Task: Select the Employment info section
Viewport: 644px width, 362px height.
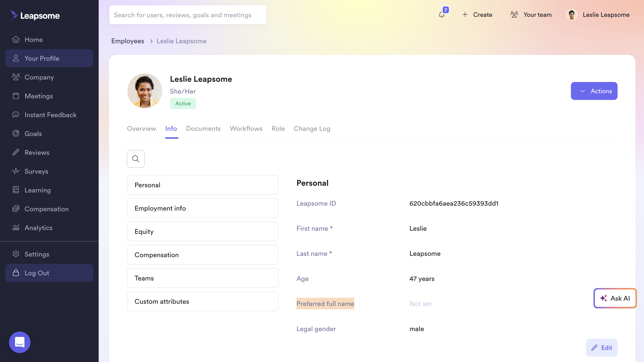Action: [202, 208]
